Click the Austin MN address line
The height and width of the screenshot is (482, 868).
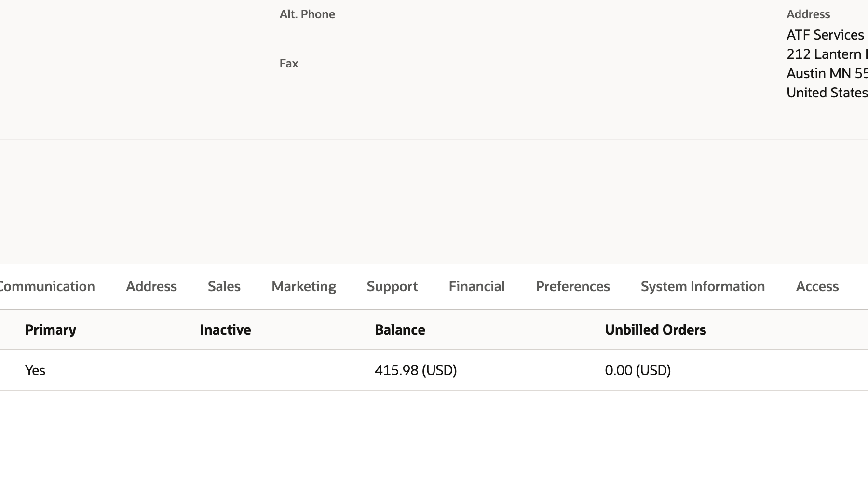(x=827, y=73)
